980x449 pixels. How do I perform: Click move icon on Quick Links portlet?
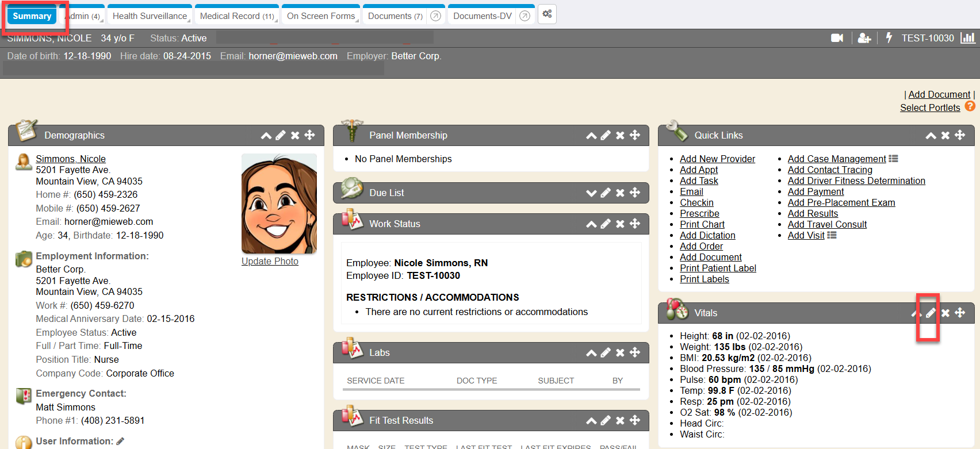pyautogui.click(x=960, y=135)
